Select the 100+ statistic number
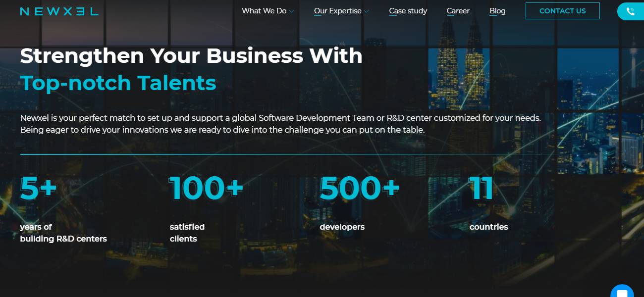Screen dimensions: 644x297 click(207, 188)
